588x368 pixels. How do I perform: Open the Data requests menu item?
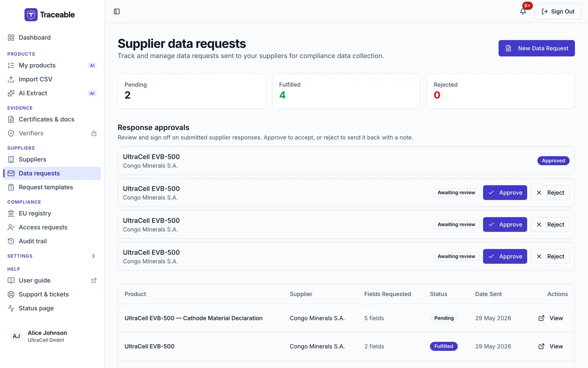(52, 173)
